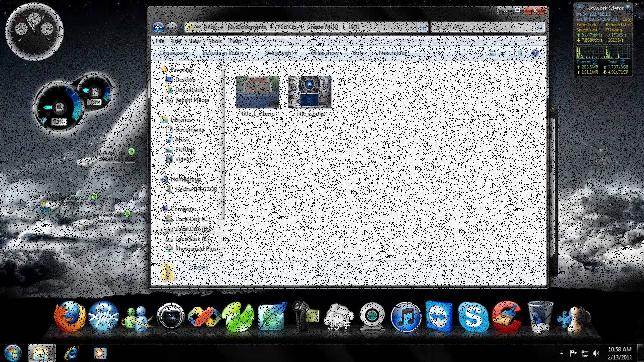Open the camcorder app in the dock
This screenshot has height=362, width=644.
(x=305, y=316)
